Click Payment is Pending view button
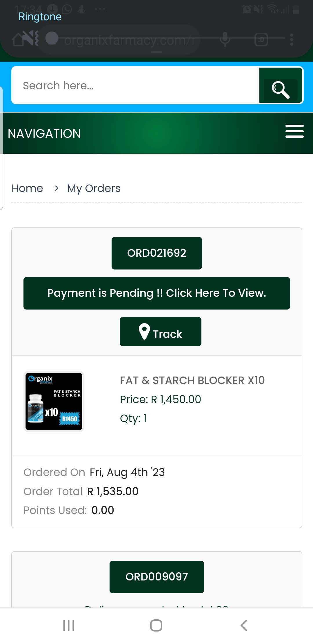This screenshot has width=313, height=644. pyautogui.click(x=157, y=293)
